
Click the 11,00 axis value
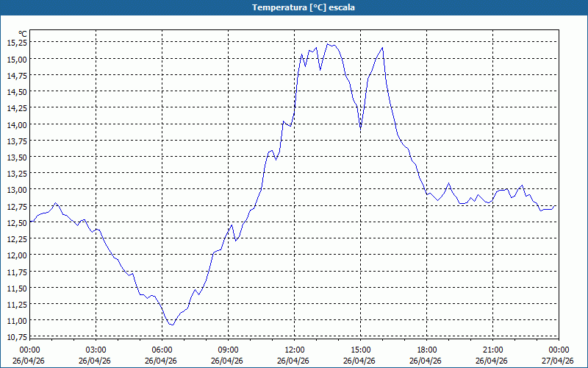[17, 321]
